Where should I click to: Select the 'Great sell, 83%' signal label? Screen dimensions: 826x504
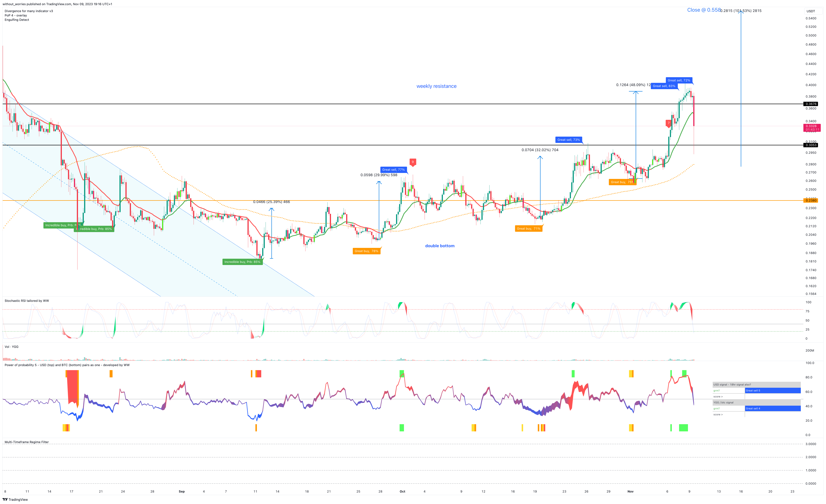[x=664, y=86]
